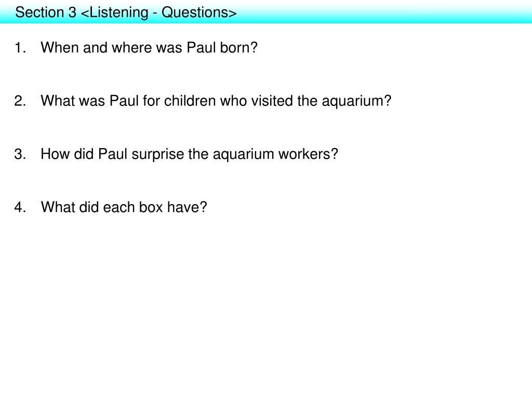Click the empty cyan header banner area
Viewport: 532px width, 399px height.
[x=383, y=12]
